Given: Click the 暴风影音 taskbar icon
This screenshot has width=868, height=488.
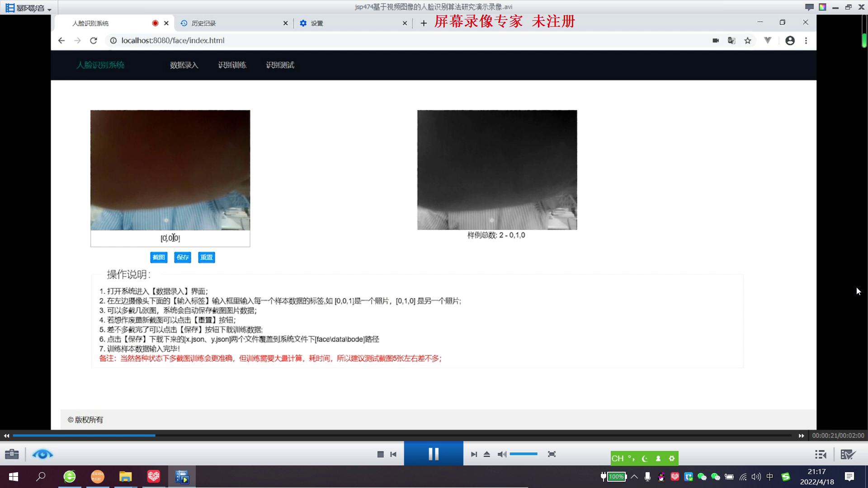Looking at the screenshot, I should tap(182, 477).
